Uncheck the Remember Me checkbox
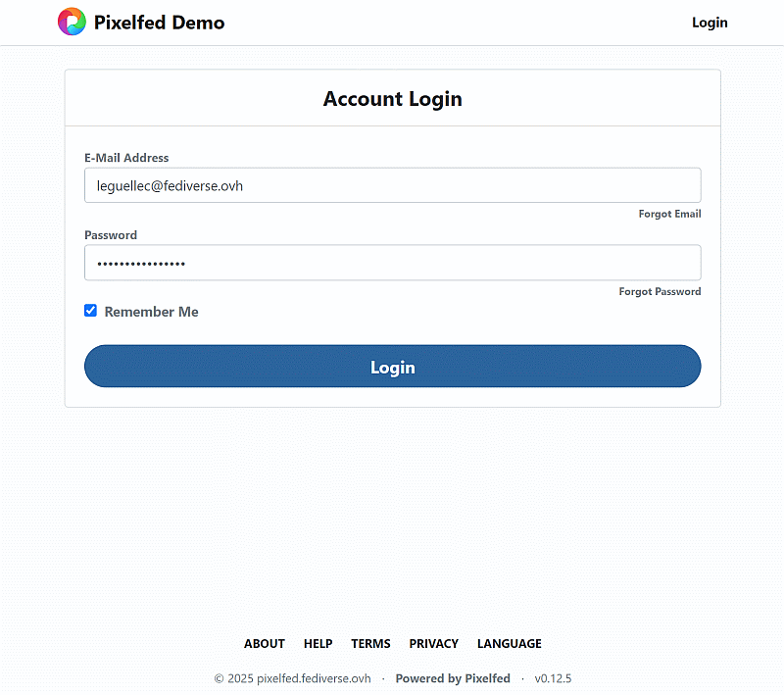784x695 pixels. (91, 311)
